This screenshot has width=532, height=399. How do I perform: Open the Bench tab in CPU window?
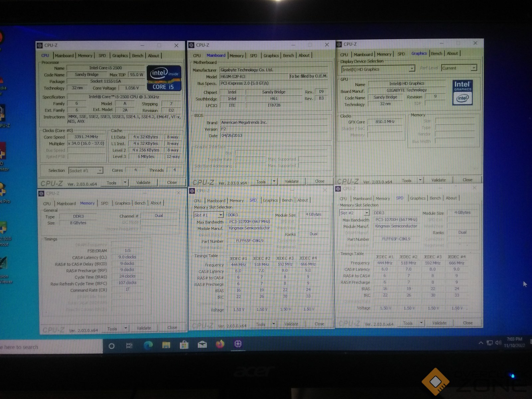click(138, 56)
